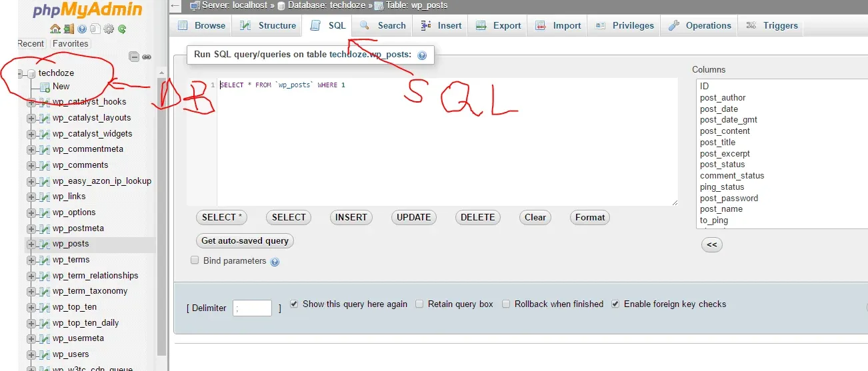Collapse all navigation tree items icon
Viewport: 868px width, 371px height.
pos(134,57)
